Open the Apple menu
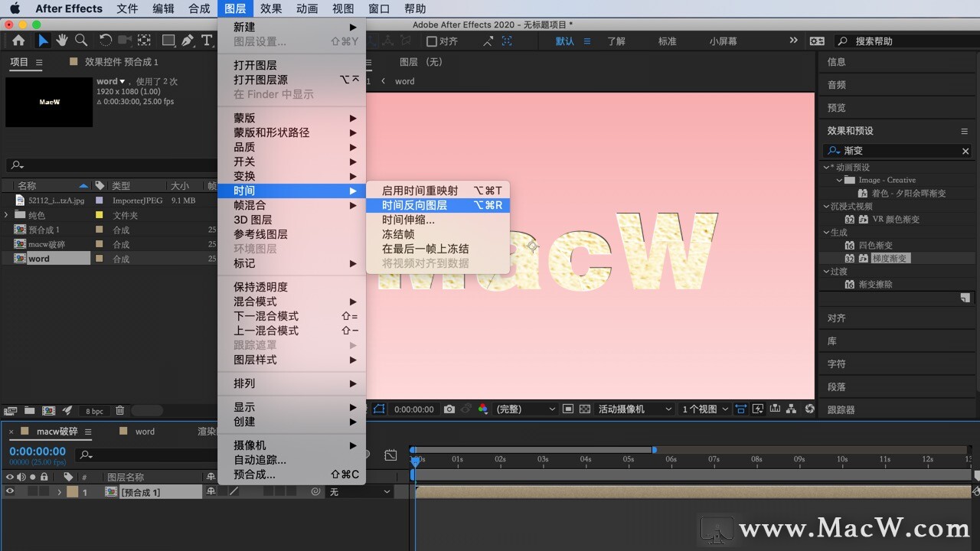 click(15, 8)
